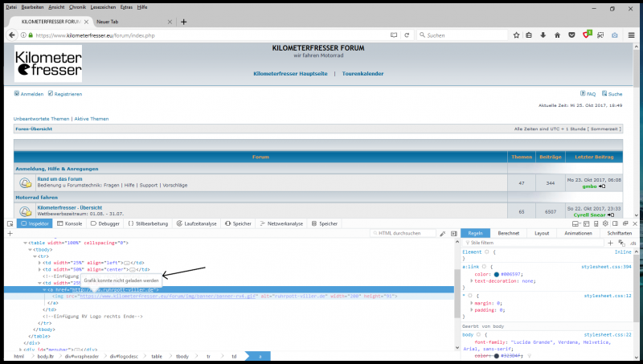
Task: Open the Netzwerkanalyse tab
Action: pyautogui.click(x=281, y=223)
